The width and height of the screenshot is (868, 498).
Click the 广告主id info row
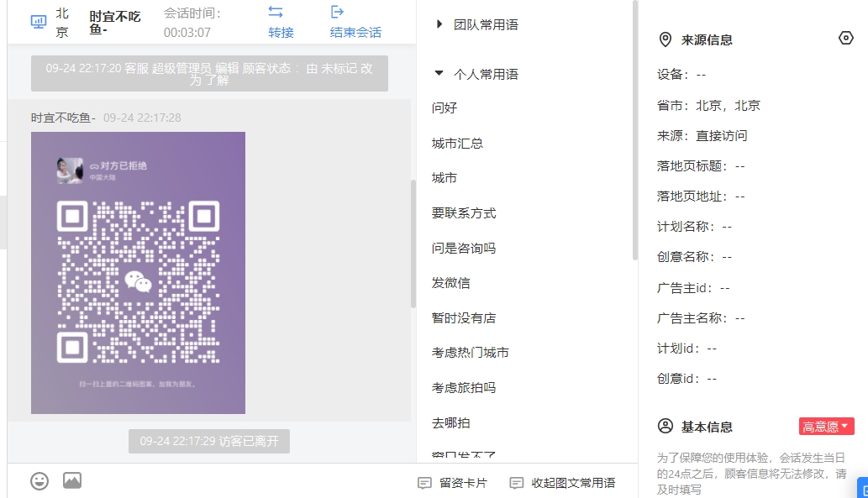click(x=693, y=288)
